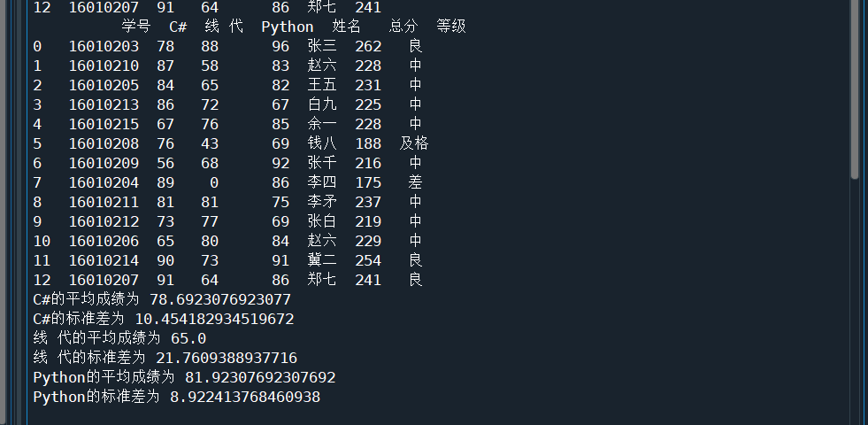The width and height of the screenshot is (868, 425).
Task: Click student ID 16010205
Action: coord(104,85)
